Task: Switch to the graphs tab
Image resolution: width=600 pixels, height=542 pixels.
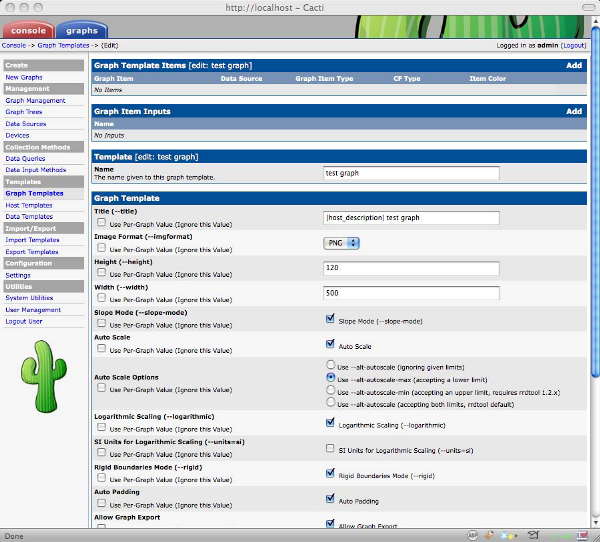Action: [x=82, y=30]
